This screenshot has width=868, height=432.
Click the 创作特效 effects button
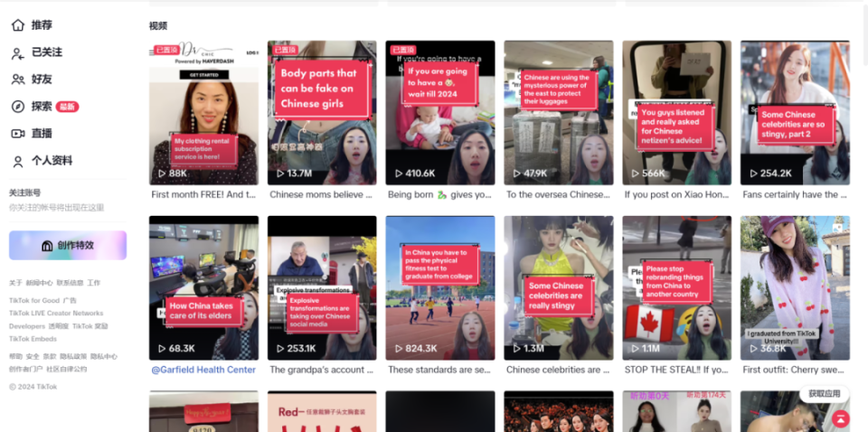(x=68, y=245)
